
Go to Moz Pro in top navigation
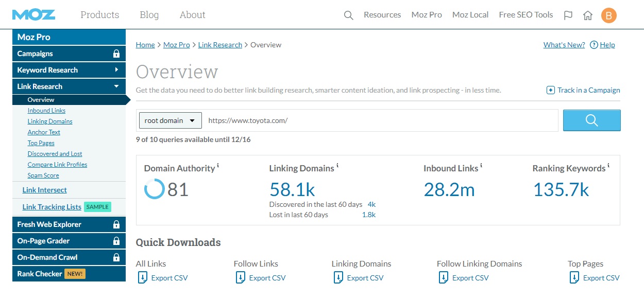[x=427, y=15]
